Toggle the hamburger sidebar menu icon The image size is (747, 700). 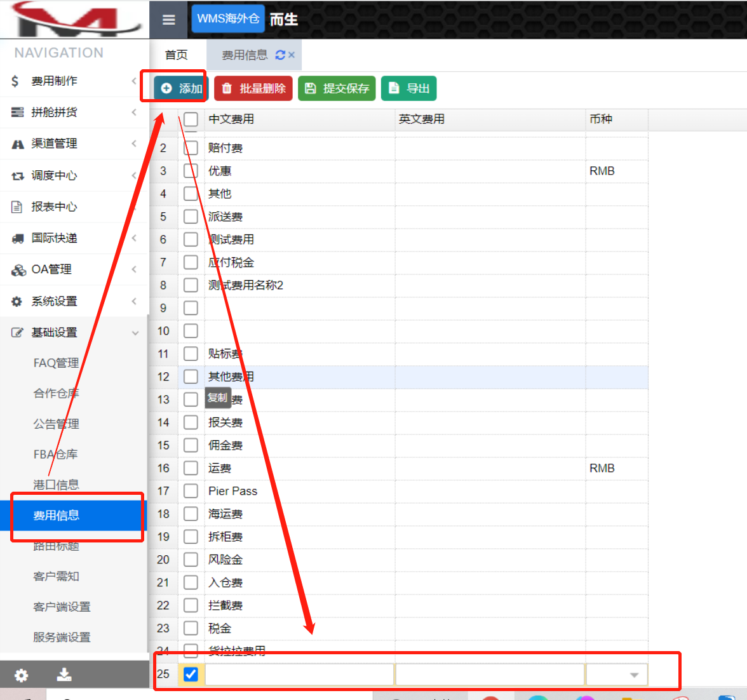pyautogui.click(x=169, y=20)
